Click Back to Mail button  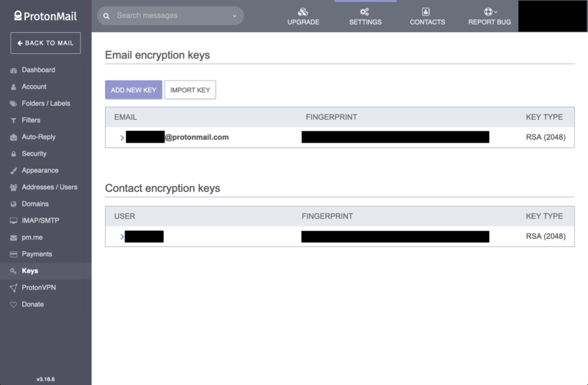pyautogui.click(x=45, y=43)
